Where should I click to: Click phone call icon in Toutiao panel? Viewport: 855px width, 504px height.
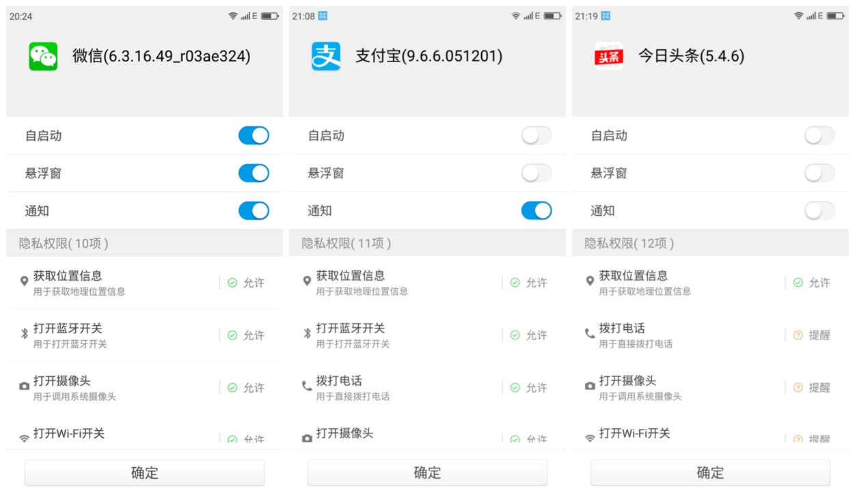click(x=590, y=334)
